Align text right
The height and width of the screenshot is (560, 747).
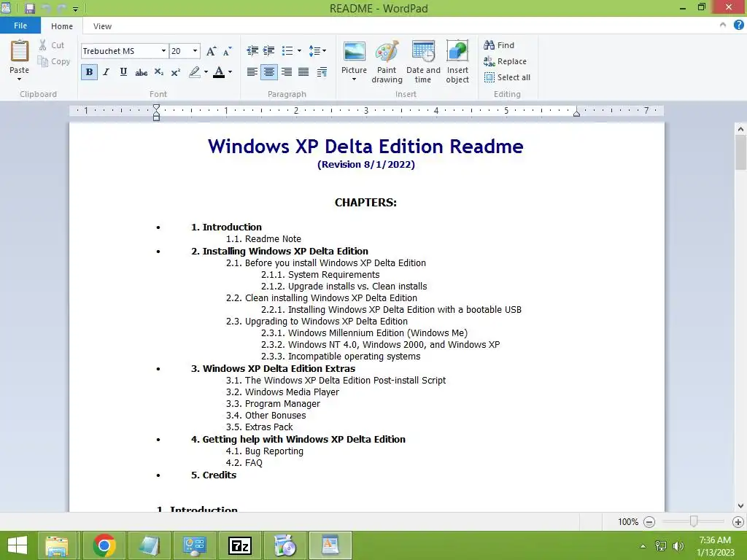click(286, 72)
